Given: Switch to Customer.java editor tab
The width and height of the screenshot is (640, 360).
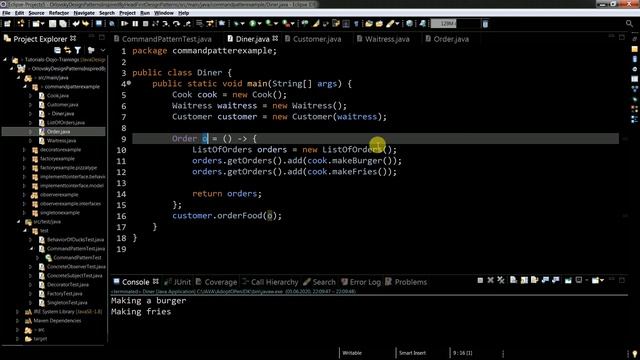Looking at the screenshot, I should tap(313, 39).
